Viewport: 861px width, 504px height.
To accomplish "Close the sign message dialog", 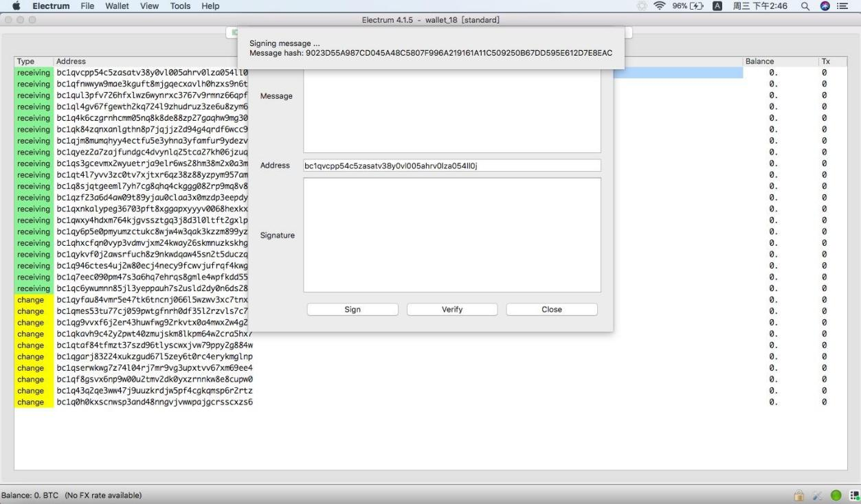I will coord(552,310).
